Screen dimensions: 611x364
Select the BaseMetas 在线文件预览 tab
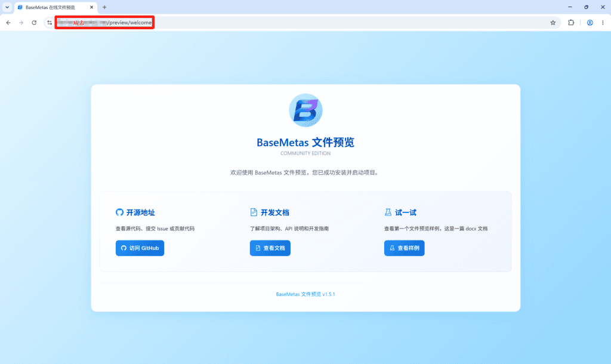(55, 7)
